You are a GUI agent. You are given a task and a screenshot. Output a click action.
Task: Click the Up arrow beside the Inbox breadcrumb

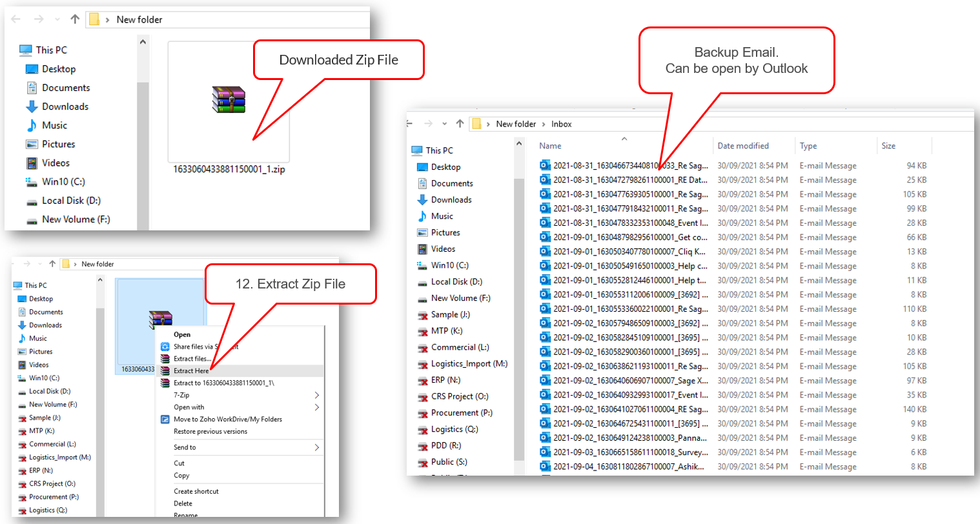coord(460,124)
